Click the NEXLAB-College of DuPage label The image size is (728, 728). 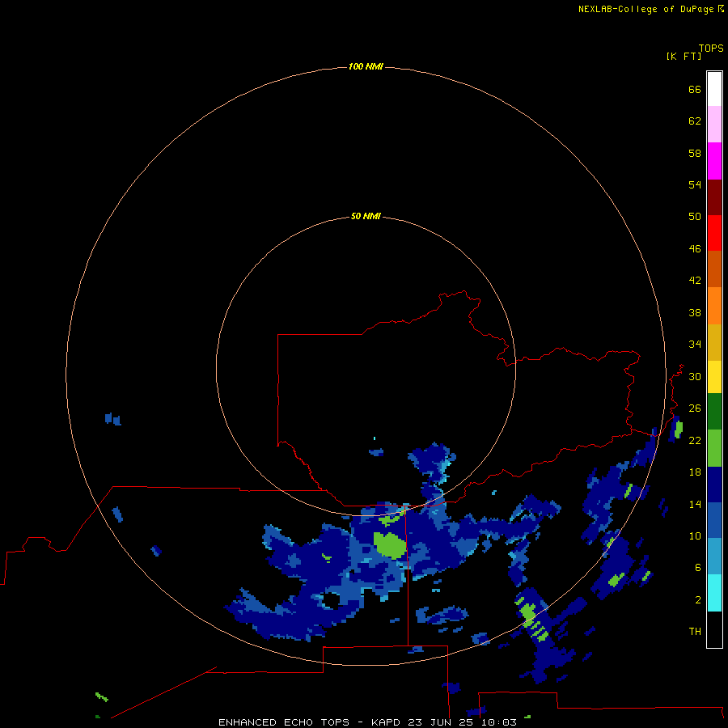click(x=645, y=9)
